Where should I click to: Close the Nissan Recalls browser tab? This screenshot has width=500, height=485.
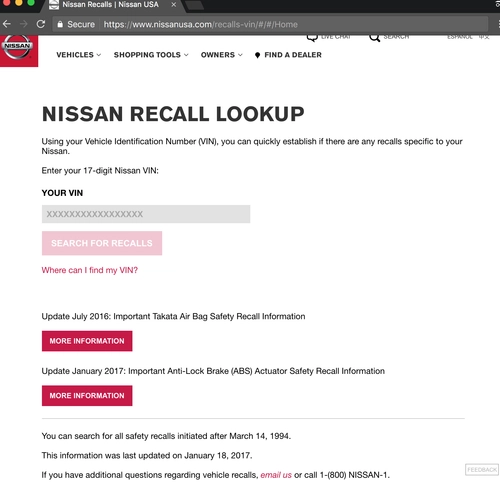click(173, 5)
